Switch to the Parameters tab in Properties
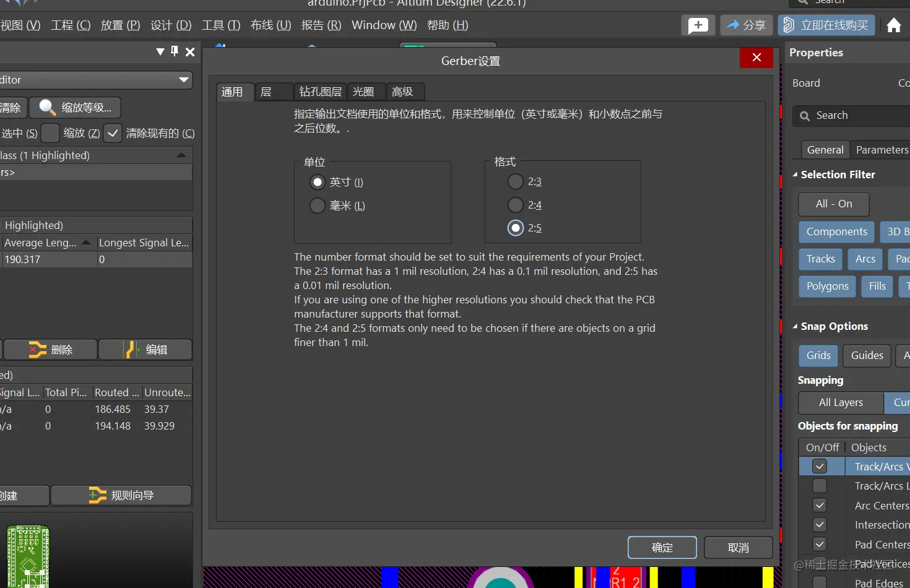Viewport: 910px width, 588px height. point(882,150)
